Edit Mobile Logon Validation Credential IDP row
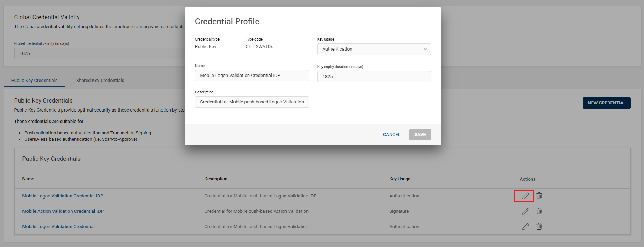Image resolution: width=644 pixels, height=247 pixels. point(525,196)
